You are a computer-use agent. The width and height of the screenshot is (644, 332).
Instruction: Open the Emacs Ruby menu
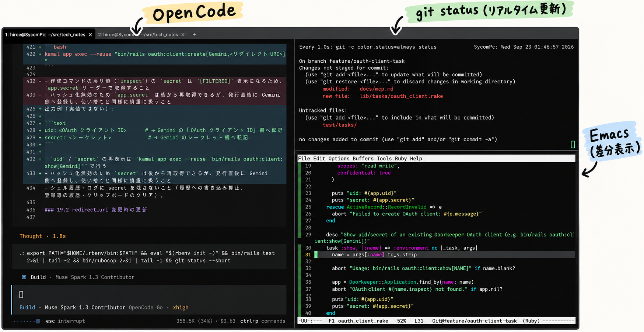[401, 159]
